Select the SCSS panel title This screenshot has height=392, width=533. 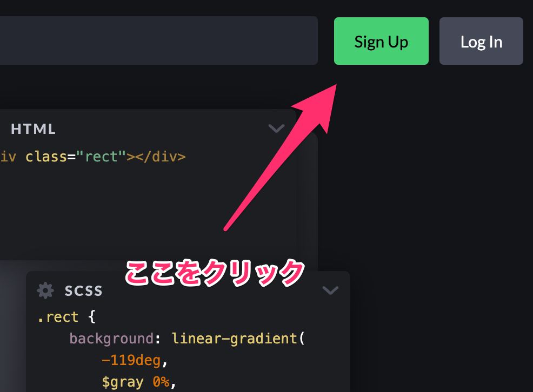click(84, 290)
